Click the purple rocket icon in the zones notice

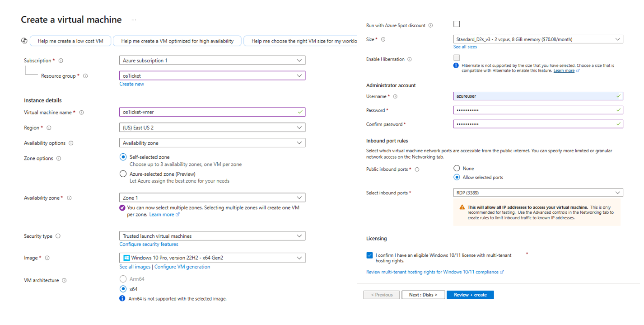122,208
